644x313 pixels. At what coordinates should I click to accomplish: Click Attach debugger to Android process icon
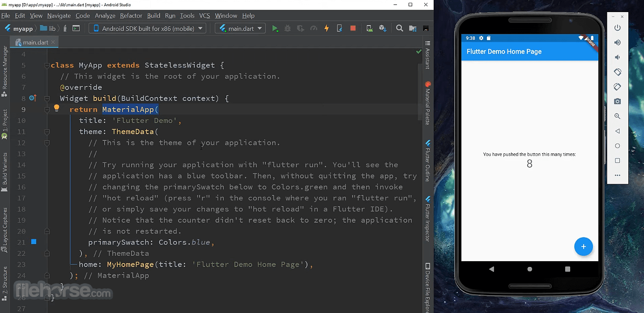[x=340, y=28]
